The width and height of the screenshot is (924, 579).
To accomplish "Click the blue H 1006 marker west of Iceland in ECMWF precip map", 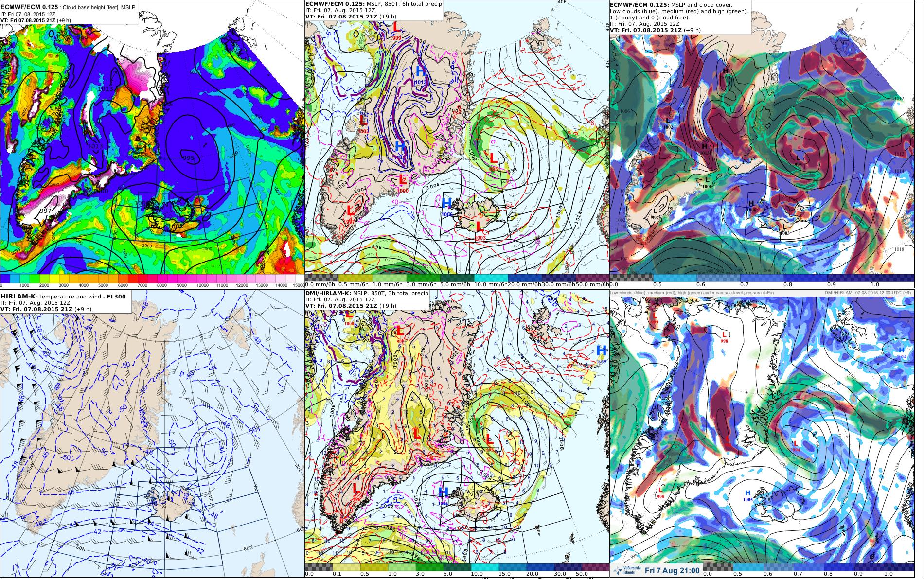I will 447,206.
